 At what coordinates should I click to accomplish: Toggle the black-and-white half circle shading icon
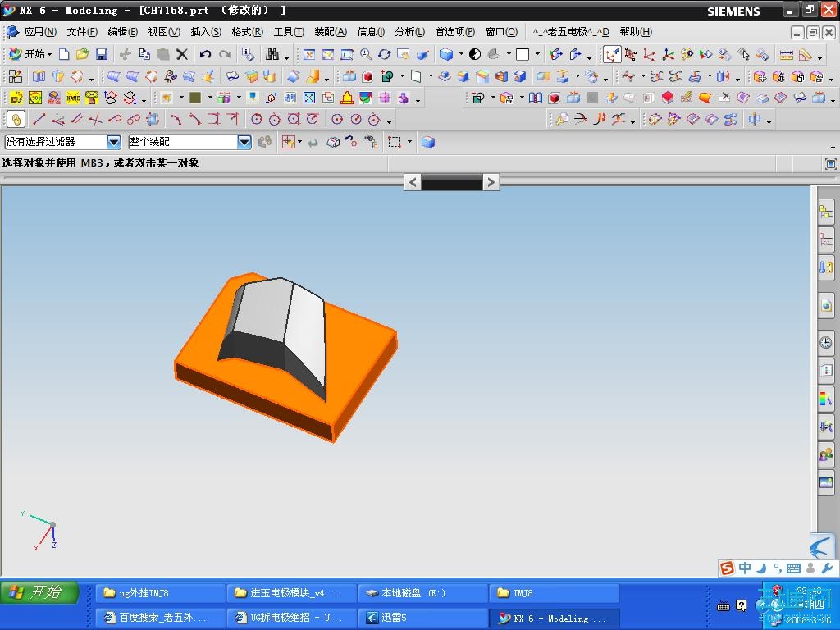click(475, 54)
